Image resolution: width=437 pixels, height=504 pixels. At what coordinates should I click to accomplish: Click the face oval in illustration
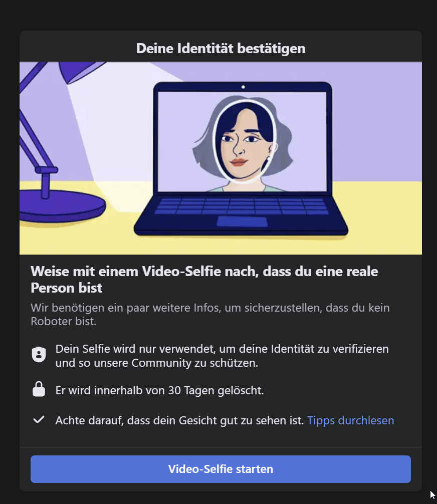tap(245, 141)
